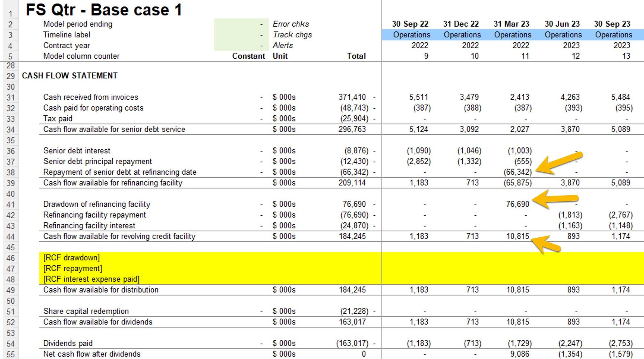Select the yellow [RCF drawdown] cell
The width and height of the screenshot is (644, 359).
71,258
